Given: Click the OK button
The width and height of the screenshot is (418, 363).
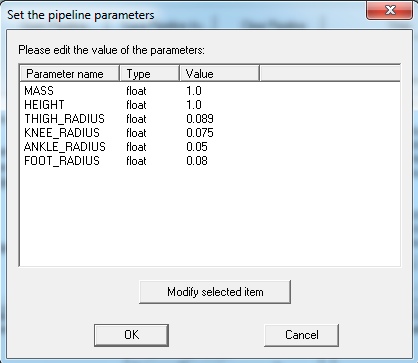Looking at the screenshot, I should [x=131, y=335].
